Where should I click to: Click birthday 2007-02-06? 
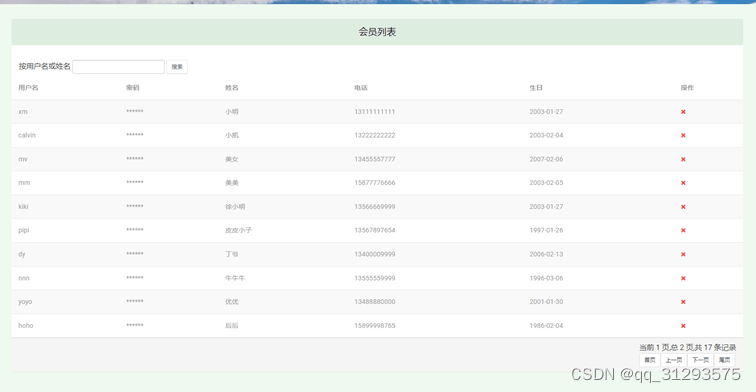pyautogui.click(x=546, y=159)
